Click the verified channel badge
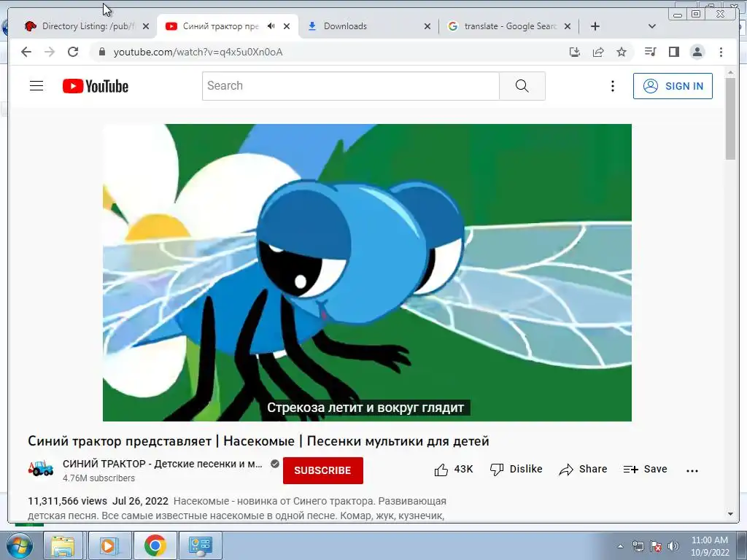Image resolution: width=747 pixels, height=560 pixels. click(x=275, y=464)
